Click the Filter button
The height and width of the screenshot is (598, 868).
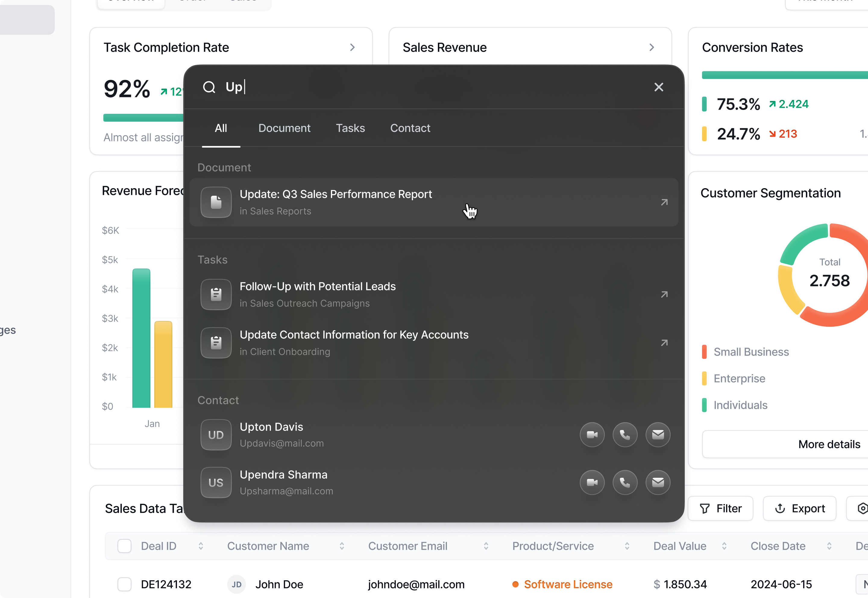point(720,509)
